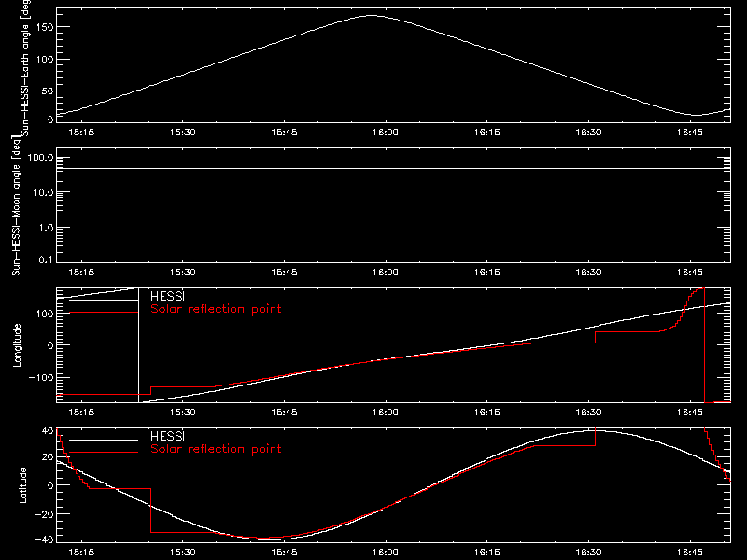This screenshot has width=747, height=560.
Task: Click the red legend line sample in Latitude plot
Action: (104, 452)
